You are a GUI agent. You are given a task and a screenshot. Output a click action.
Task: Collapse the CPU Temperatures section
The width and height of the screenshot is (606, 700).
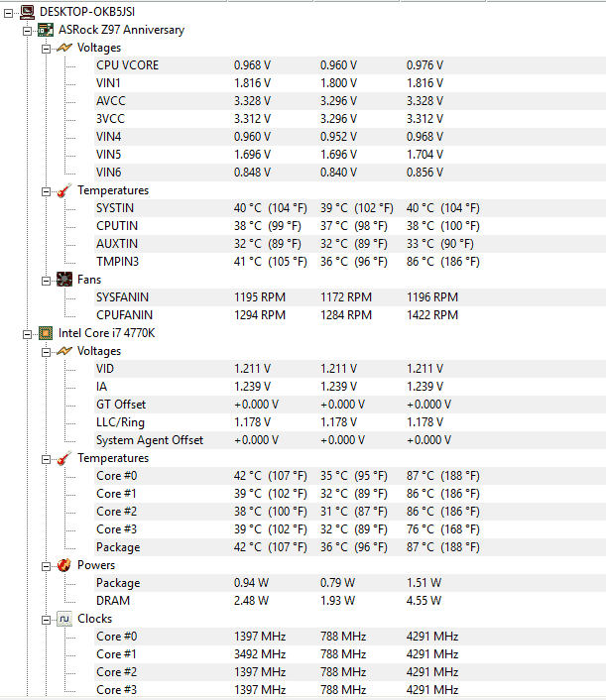coord(46,459)
